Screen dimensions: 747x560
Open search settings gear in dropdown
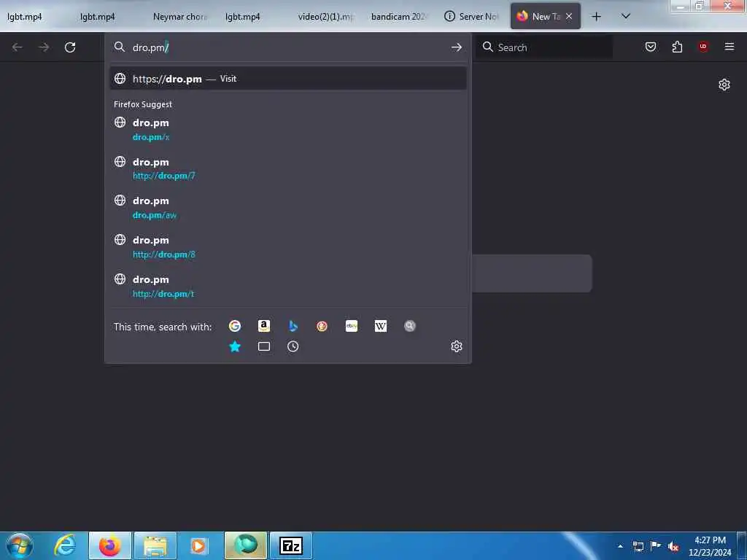pos(457,346)
